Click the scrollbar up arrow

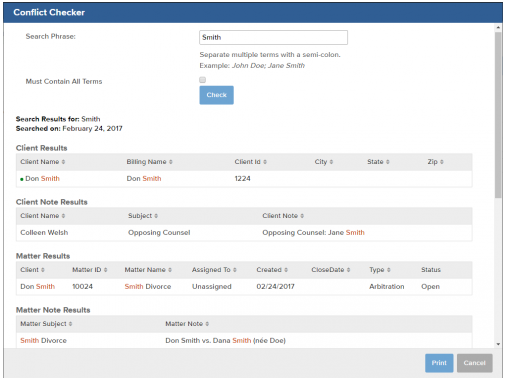(x=498, y=27)
